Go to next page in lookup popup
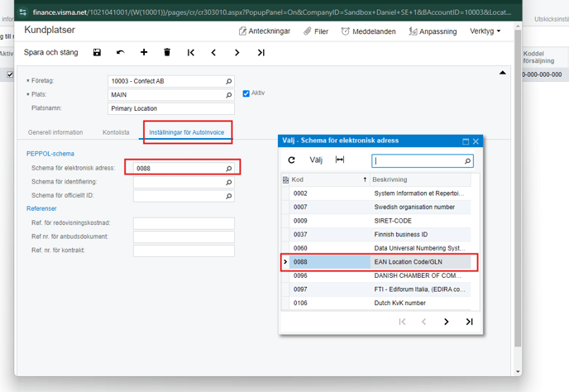This screenshot has width=569, height=392. click(x=447, y=322)
